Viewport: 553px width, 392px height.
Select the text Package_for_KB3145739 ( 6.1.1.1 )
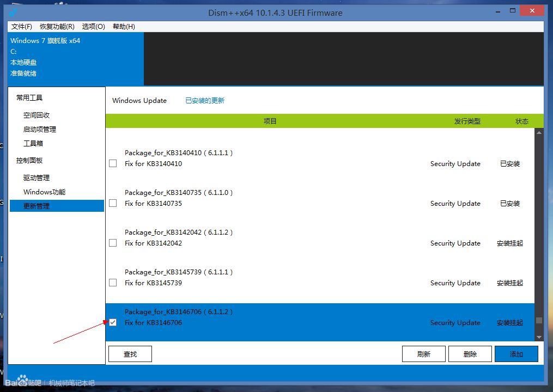tap(179, 272)
